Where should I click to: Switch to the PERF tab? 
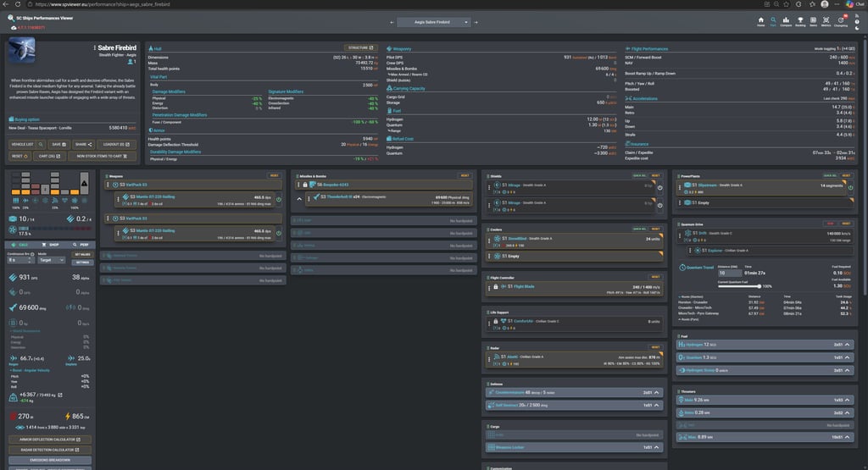point(83,245)
